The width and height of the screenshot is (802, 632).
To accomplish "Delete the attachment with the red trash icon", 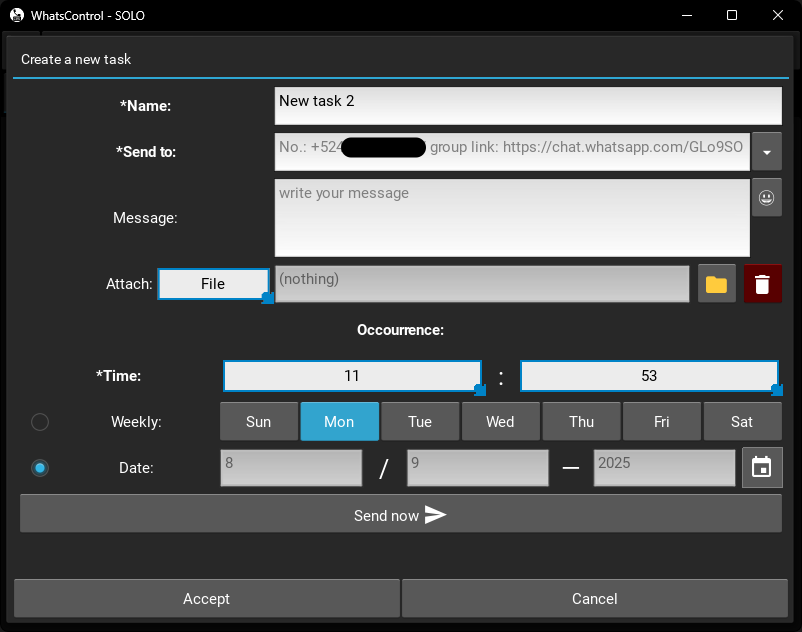I will 762,284.
